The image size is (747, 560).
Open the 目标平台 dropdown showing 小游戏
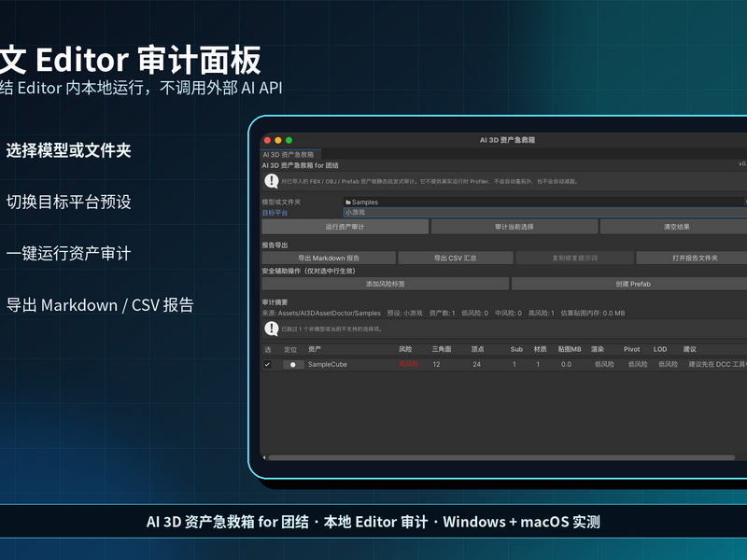(x=545, y=213)
